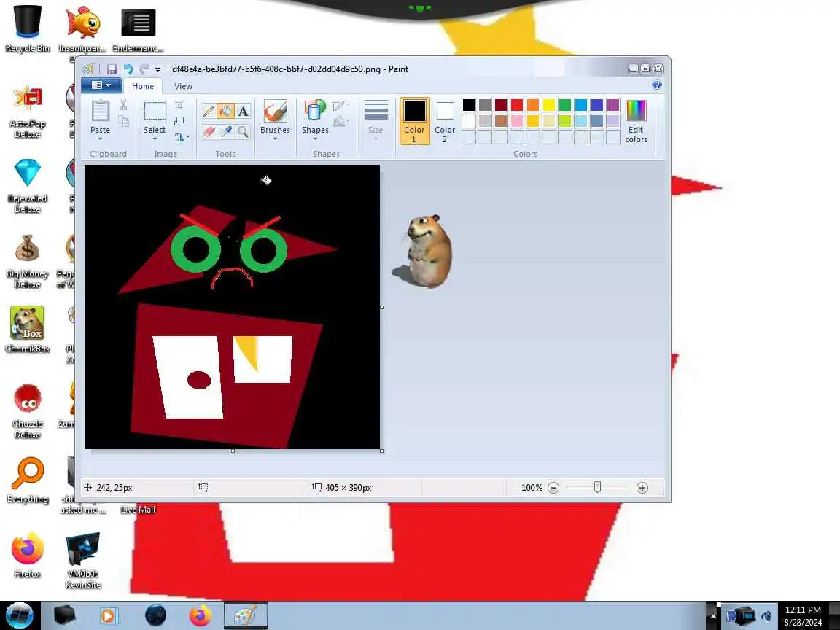This screenshot has width=840, height=630.
Task: Pick the dark red color swatch
Action: click(x=501, y=105)
